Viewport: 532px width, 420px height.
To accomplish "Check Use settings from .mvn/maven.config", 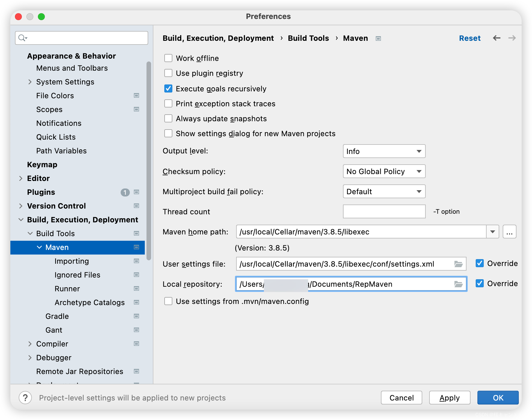I will pyautogui.click(x=168, y=301).
